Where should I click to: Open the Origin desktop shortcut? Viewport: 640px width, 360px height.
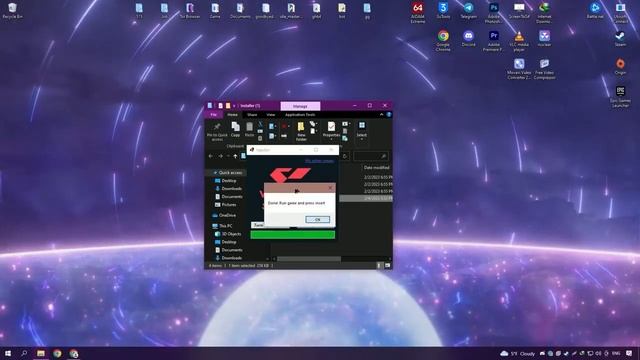click(620, 66)
